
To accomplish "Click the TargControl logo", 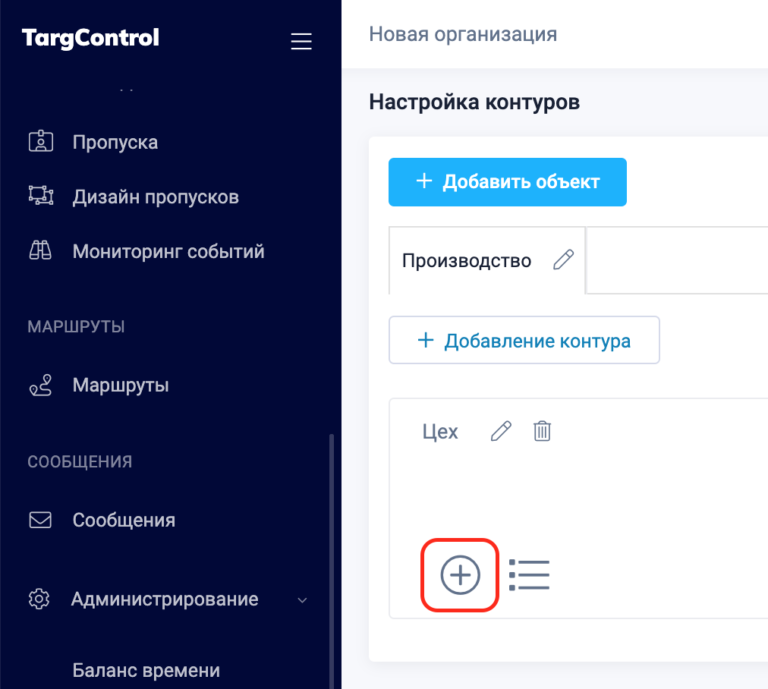I will [x=91, y=39].
